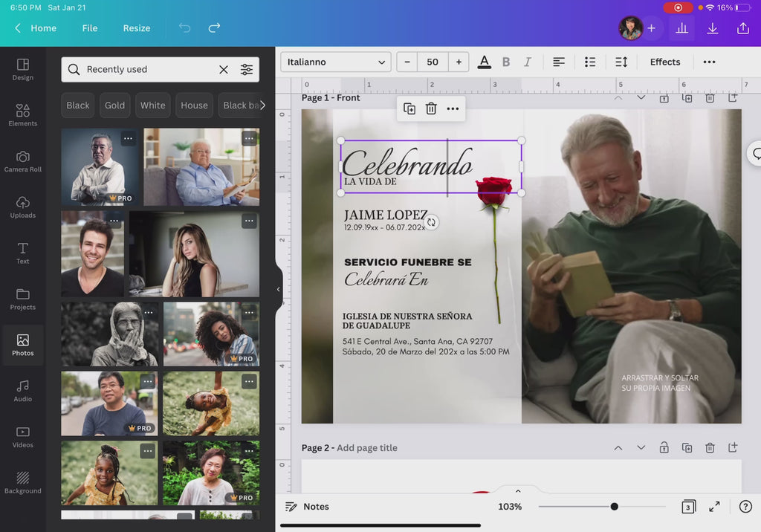Open the Design panel

pos(23,69)
